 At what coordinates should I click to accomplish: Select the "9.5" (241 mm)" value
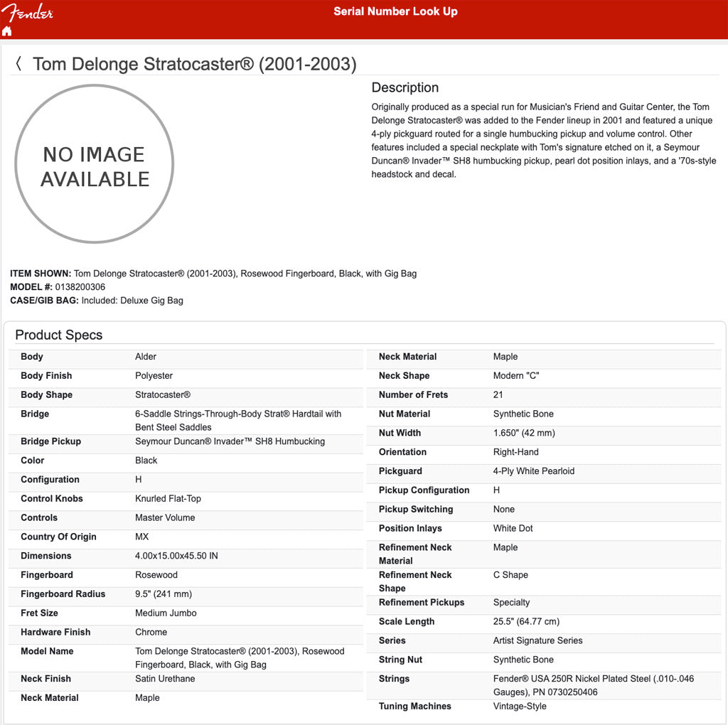pyautogui.click(x=164, y=594)
